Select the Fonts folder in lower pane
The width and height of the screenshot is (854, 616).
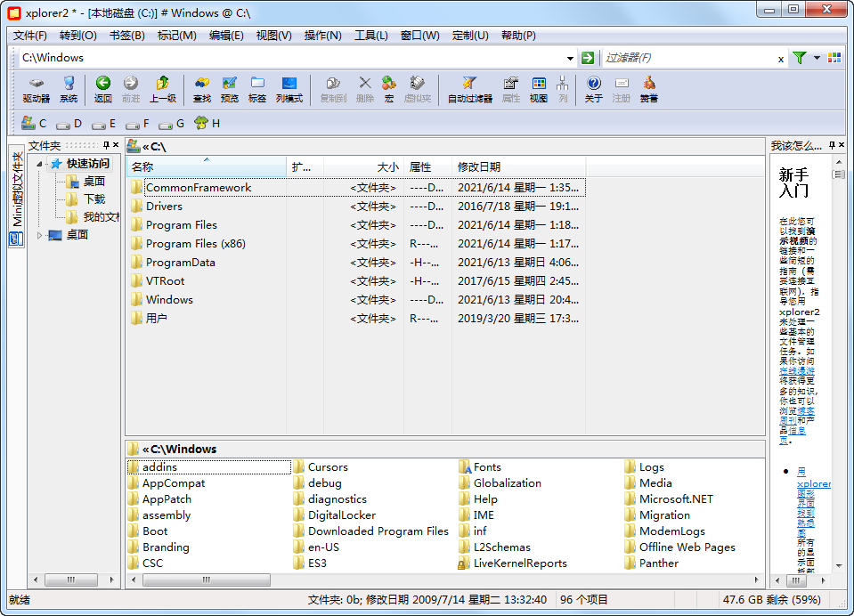point(479,467)
